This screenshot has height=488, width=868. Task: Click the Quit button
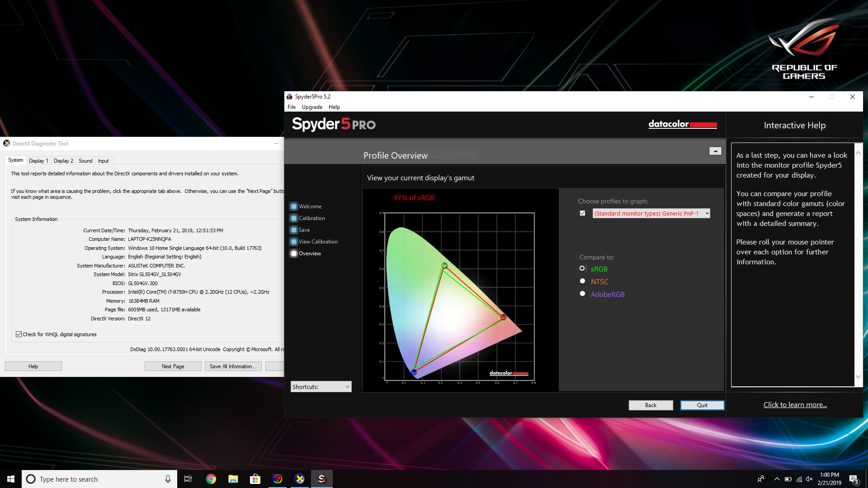pyautogui.click(x=702, y=405)
